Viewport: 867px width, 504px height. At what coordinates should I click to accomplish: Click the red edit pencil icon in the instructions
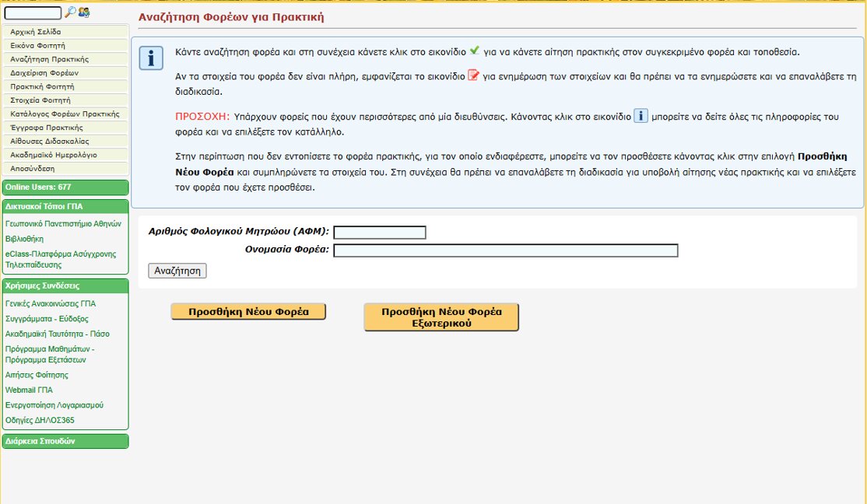tap(472, 75)
